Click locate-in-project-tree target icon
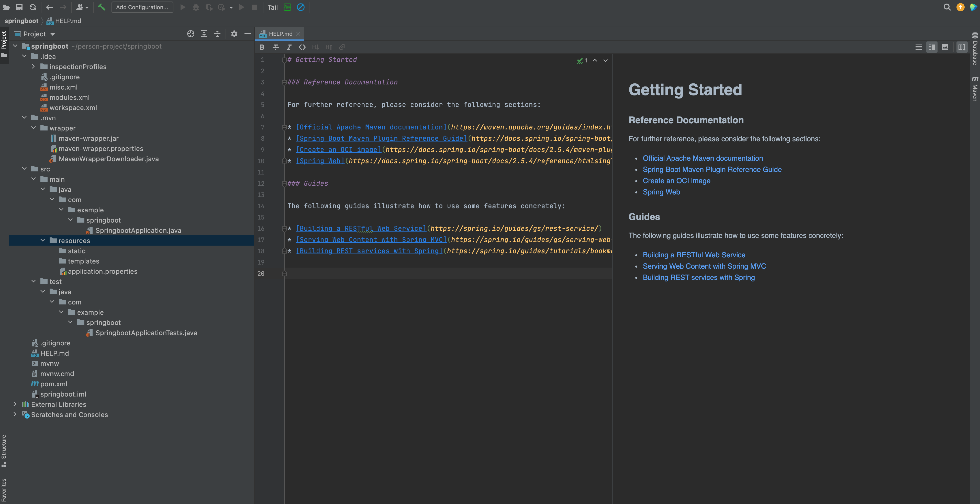Image resolution: width=980 pixels, height=504 pixels. pos(191,34)
